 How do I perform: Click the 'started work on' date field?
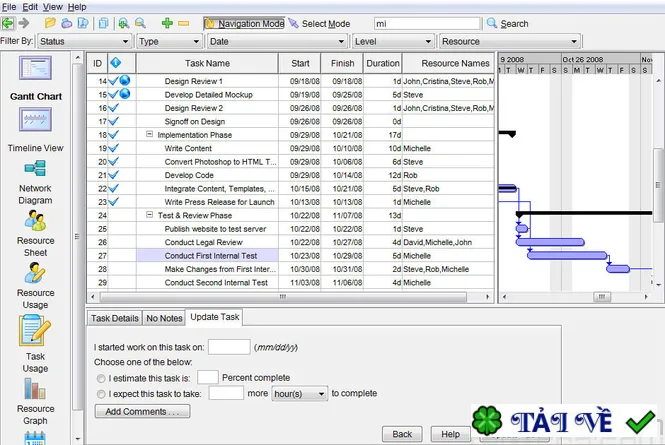(x=229, y=347)
